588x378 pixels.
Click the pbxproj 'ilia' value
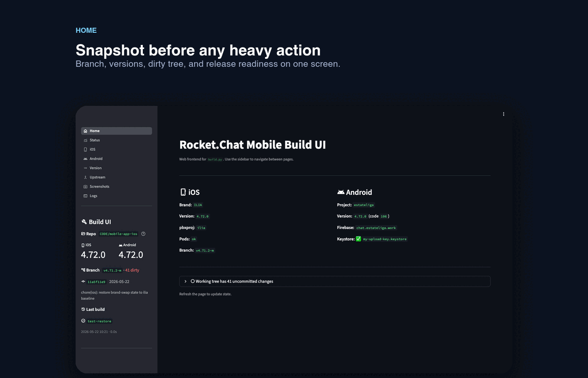201,228
